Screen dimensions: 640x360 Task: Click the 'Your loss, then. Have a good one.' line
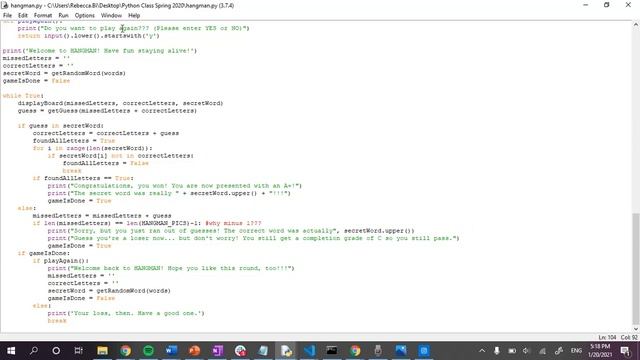point(126,313)
